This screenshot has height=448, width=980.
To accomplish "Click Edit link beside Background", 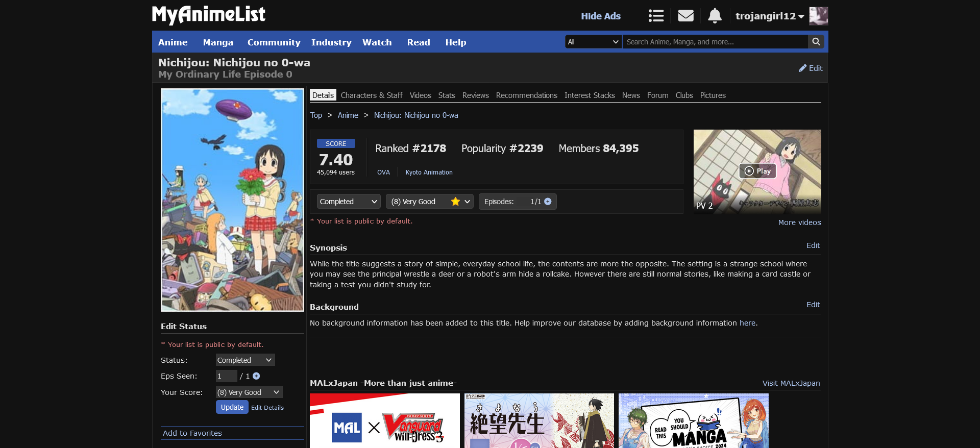I will pyautogui.click(x=813, y=305).
